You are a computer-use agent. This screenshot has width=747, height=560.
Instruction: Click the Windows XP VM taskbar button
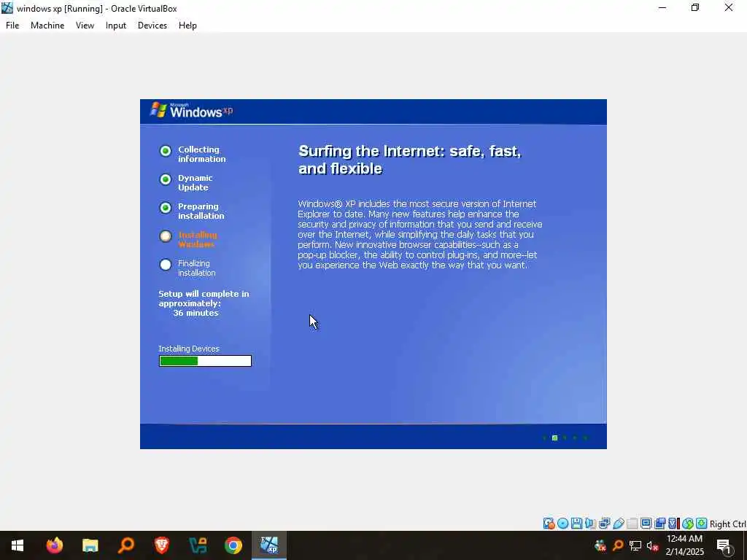coord(269,545)
